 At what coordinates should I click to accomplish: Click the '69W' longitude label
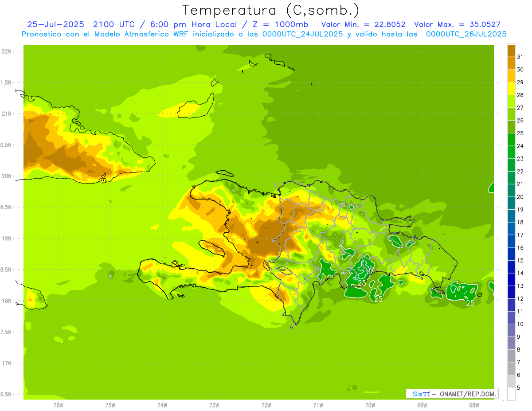coord(422,405)
